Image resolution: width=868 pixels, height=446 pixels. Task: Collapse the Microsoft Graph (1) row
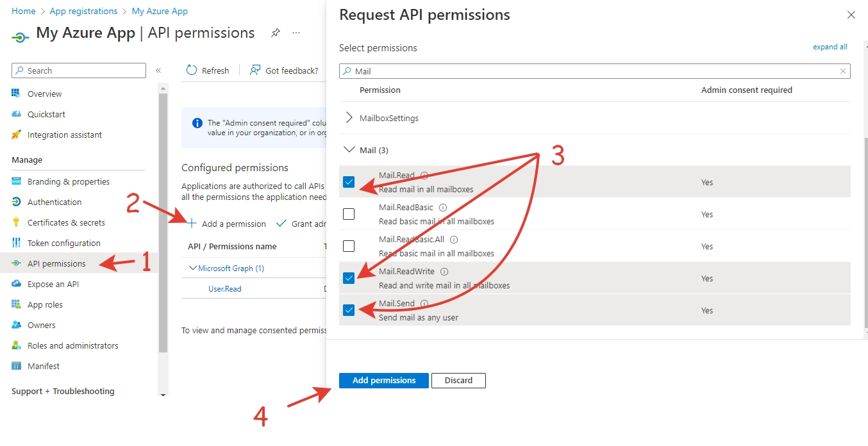tap(193, 268)
